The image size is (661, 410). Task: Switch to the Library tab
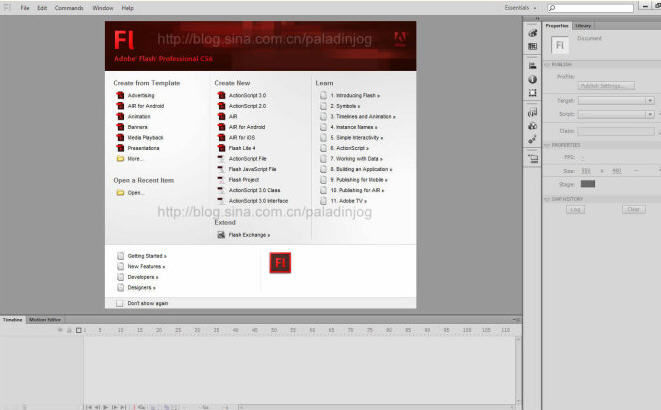click(583, 26)
